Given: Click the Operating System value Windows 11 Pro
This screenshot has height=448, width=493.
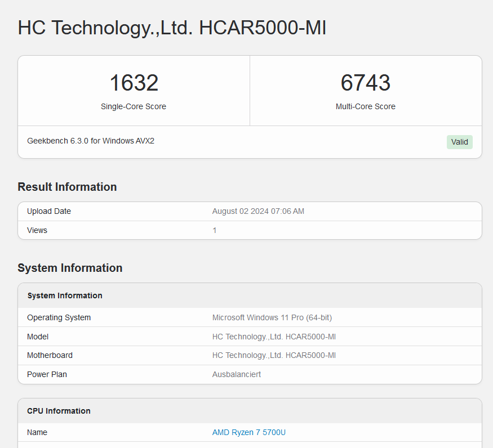Looking at the screenshot, I should [x=272, y=317].
